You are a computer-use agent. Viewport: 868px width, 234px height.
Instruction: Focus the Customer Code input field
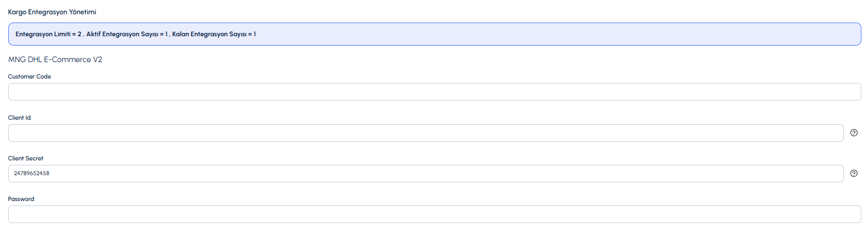pyautogui.click(x=434, y=92)
